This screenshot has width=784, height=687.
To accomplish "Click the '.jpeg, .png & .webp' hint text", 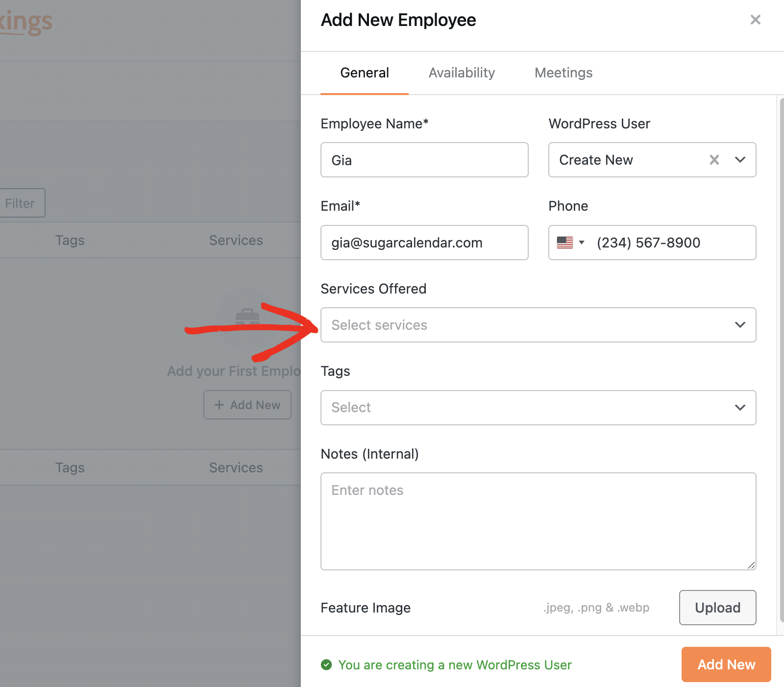I will 596,608.
